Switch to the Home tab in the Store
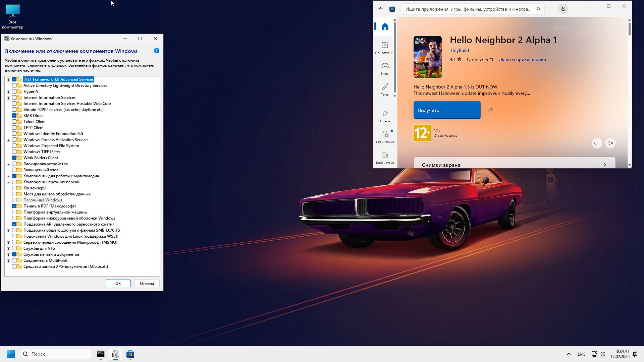 point(385,26)
